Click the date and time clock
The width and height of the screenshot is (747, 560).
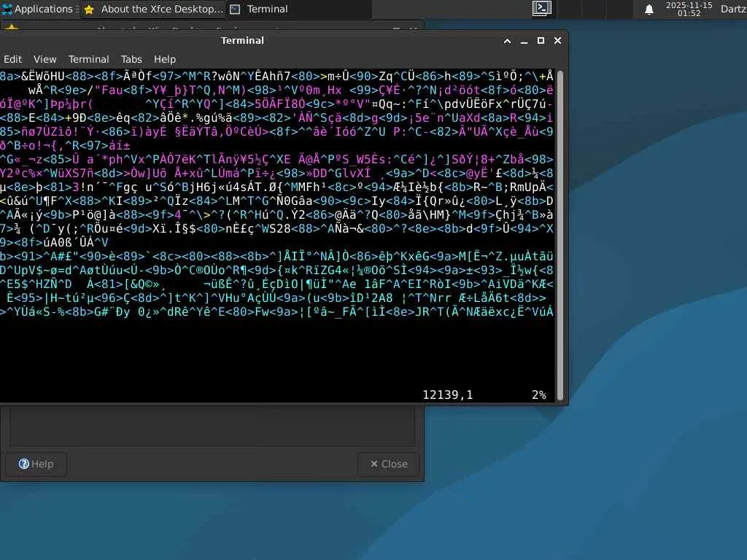(x=689, y=9)
